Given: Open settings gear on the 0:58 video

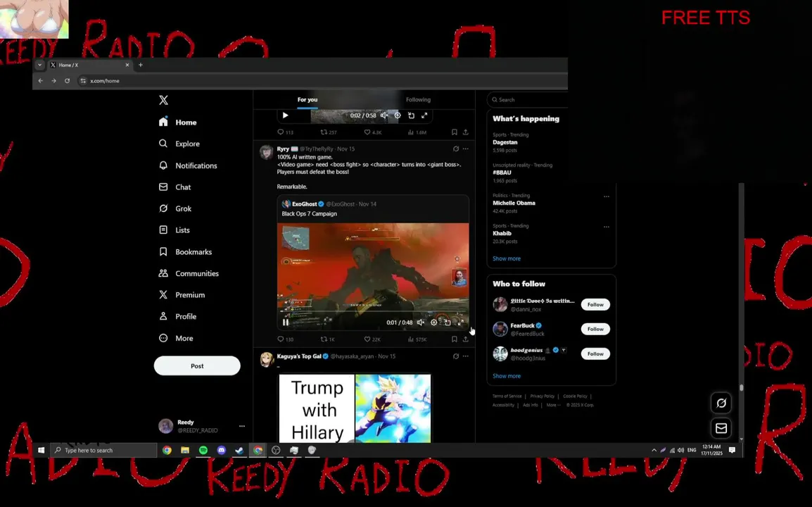Looking at the screenshot, I should (398, 115).
